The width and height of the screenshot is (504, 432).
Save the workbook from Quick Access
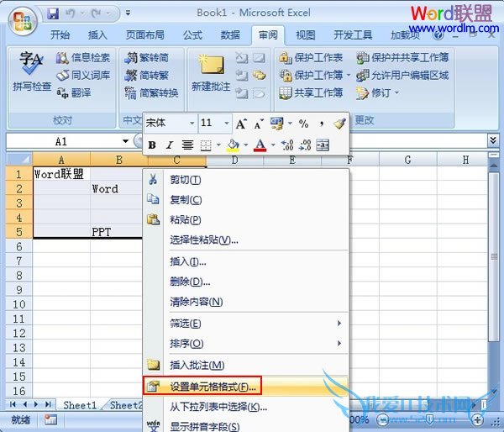pyautogui.click(x=53, y=13)
